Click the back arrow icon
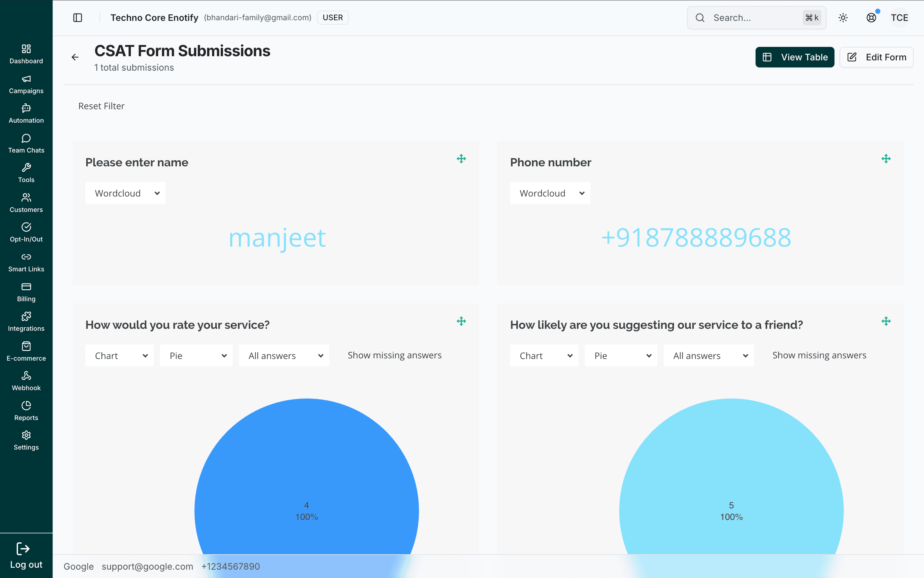The height and width of the screenshot is (578, 924). tap(75, 57)
